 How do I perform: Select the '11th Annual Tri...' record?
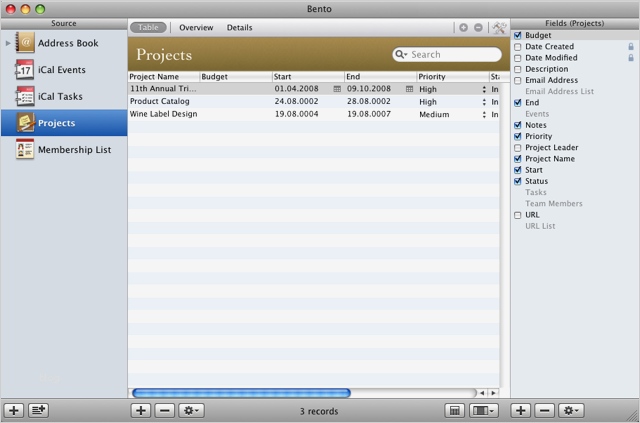coord(313,89)
